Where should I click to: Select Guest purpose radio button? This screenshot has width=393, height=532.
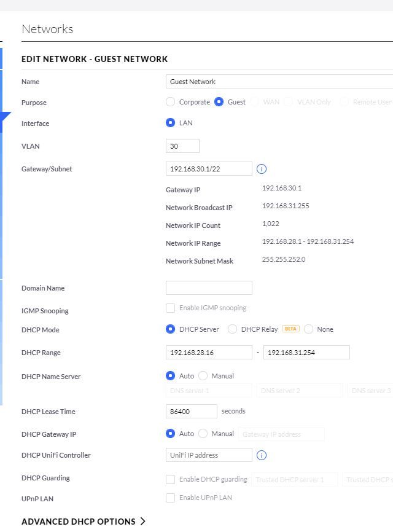219,102
